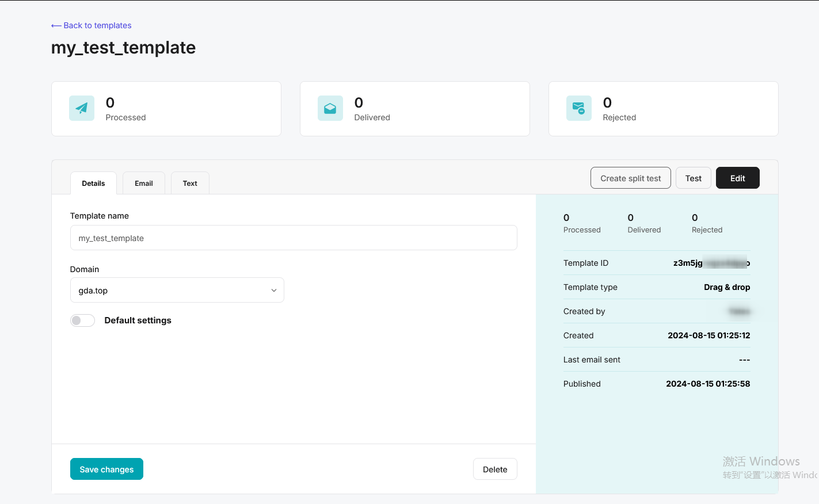Switch to the Details tab
This screenshot has width=819, height=504.
click(93, 184)
